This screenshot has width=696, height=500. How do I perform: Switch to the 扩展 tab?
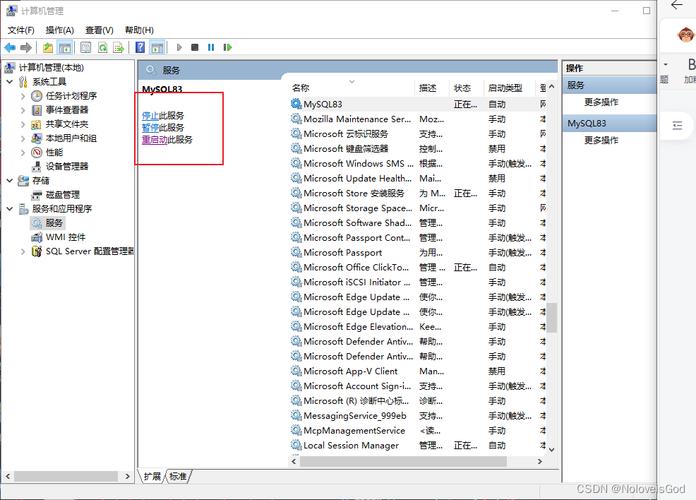[x=152, y=476]
